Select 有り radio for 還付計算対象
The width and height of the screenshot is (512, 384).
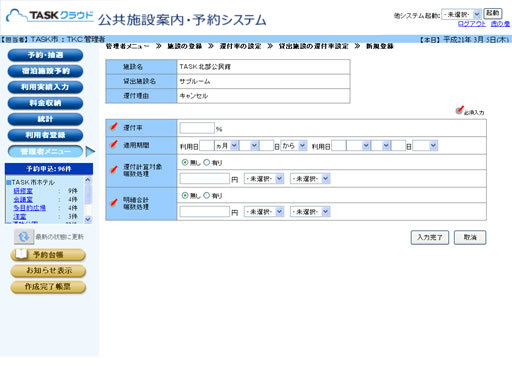pyautogui.click(x=207, y=162)
